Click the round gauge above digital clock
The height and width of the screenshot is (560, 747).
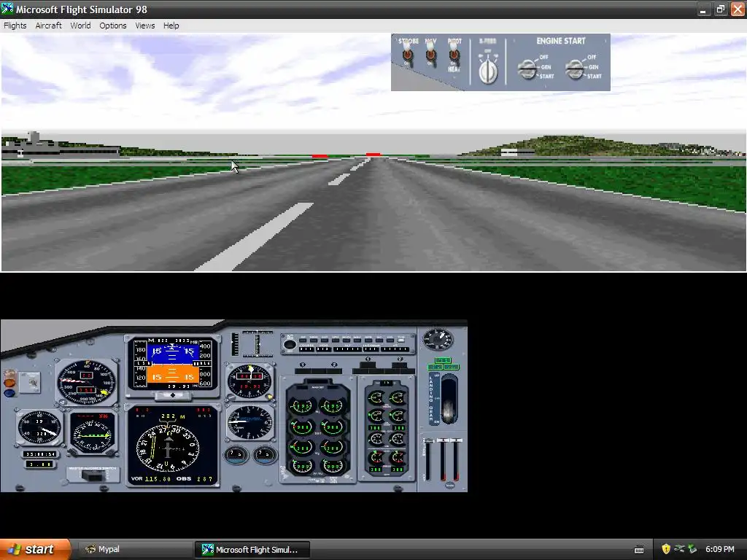[39, 427]
